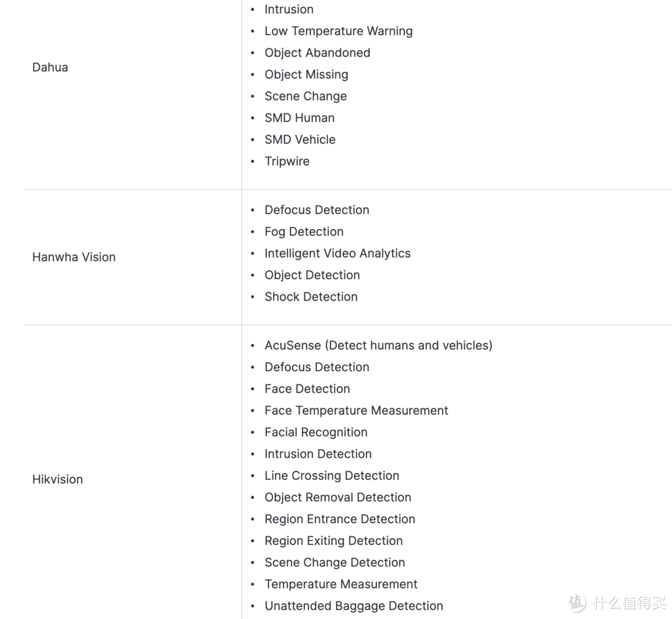Click Region Entrance Detection text
Image resolution: width=672 pixels, height=619 pixels.
339,519
